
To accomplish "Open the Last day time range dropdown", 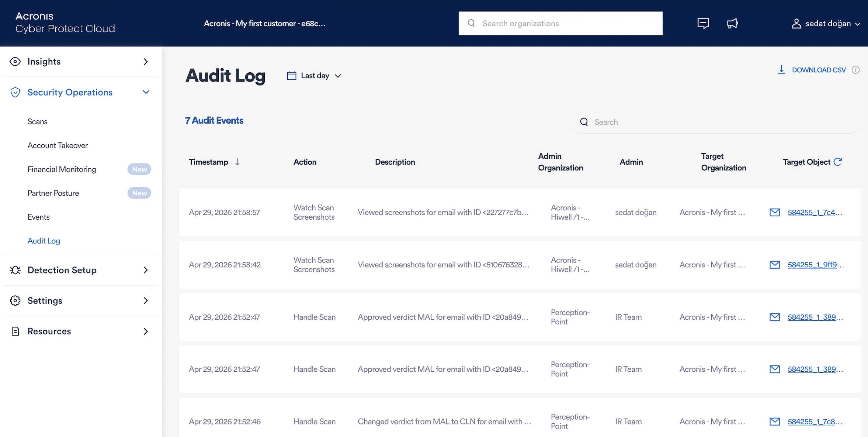I will 315,76.
